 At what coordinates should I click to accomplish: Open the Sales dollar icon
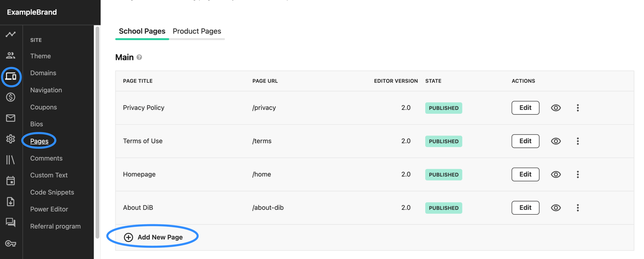[x=10, y=97]
